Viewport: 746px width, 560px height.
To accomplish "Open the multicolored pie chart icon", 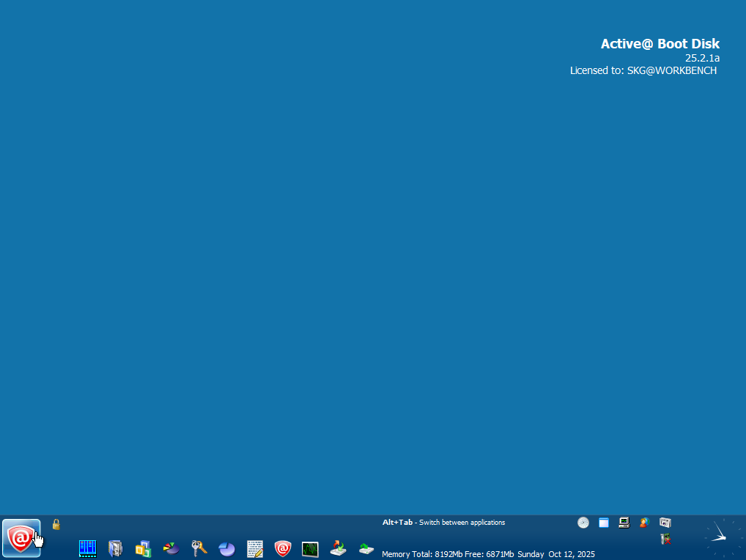I will pyautogui.click(x=171, y=548).
